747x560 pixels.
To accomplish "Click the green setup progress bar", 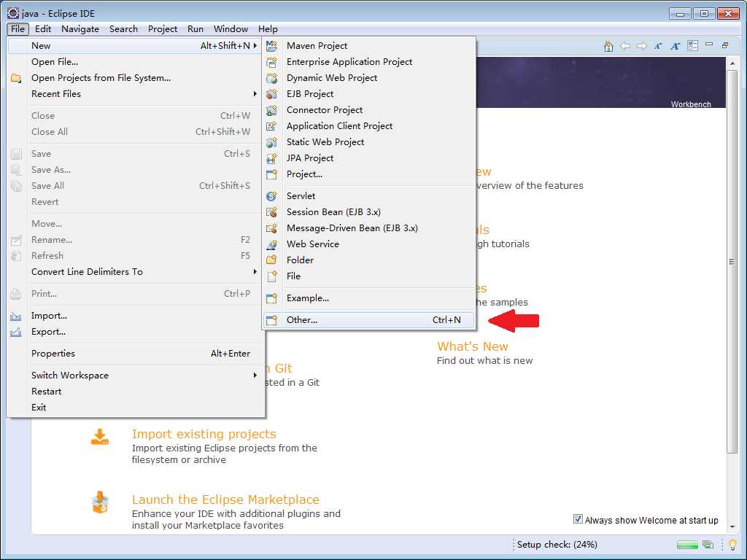I will [687, 544].
